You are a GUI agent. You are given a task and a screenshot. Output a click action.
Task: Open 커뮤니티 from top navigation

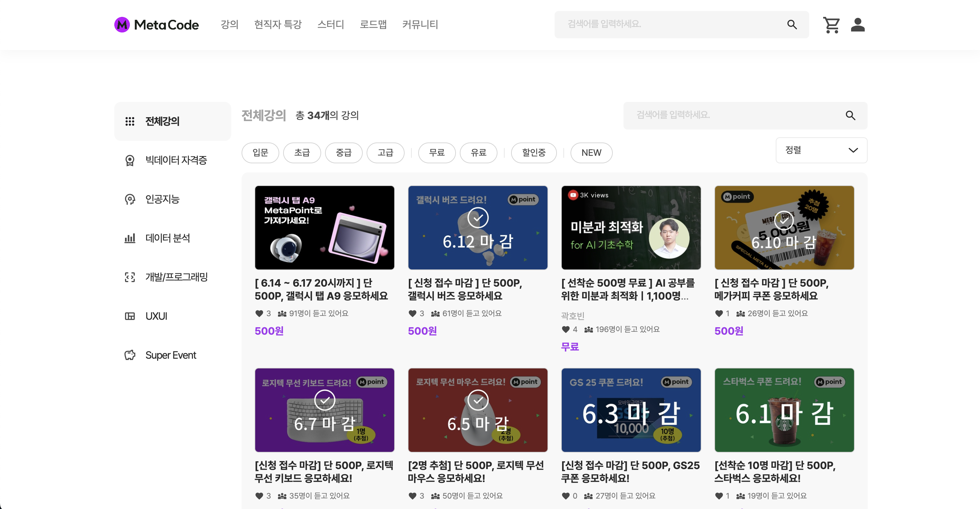pyautogui.click(x=420, y=25)
